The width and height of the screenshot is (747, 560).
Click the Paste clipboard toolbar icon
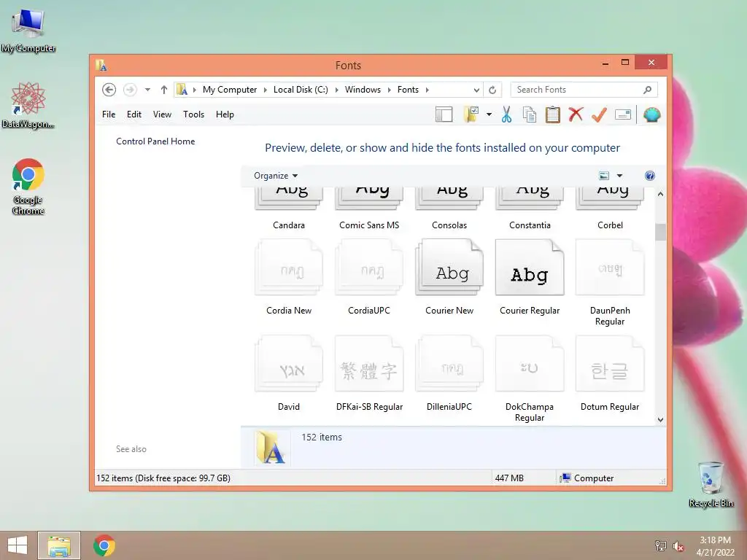[553, 114]
